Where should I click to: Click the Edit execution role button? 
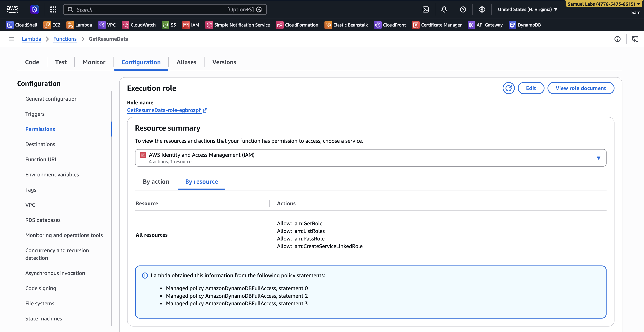(531, 88)
